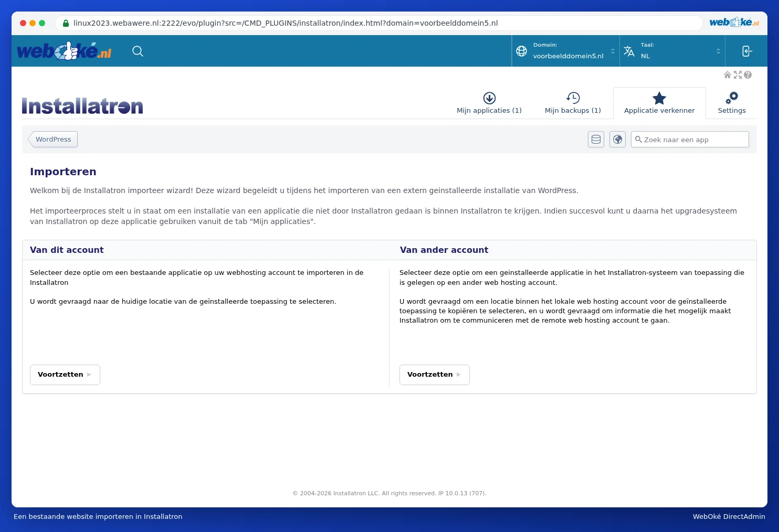The image size is (779, 532).
Task: Select the Applicatie verkenner tab
Action: click(659, 103)
